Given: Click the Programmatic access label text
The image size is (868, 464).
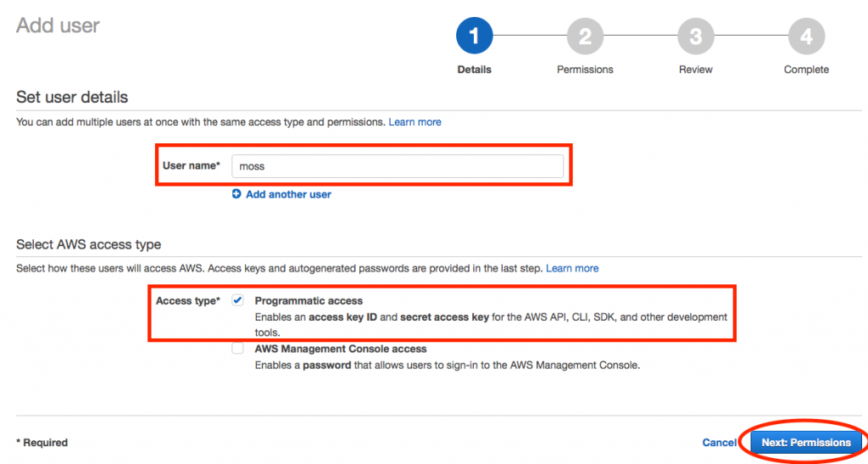Looking at the screenshot, I should coord(309,300).
